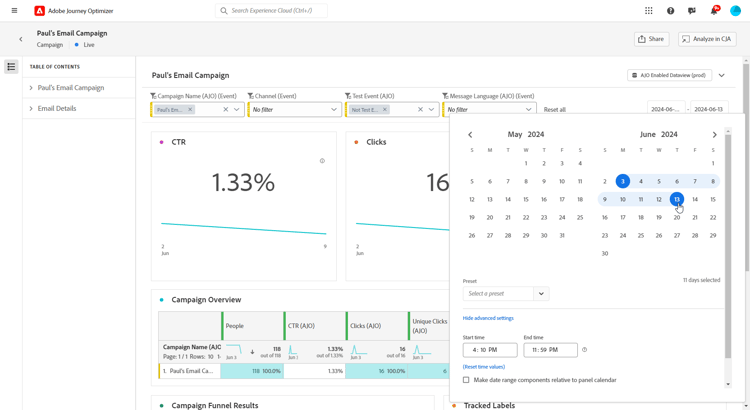Click the popup scroll-down arrow

coord(728,384)
